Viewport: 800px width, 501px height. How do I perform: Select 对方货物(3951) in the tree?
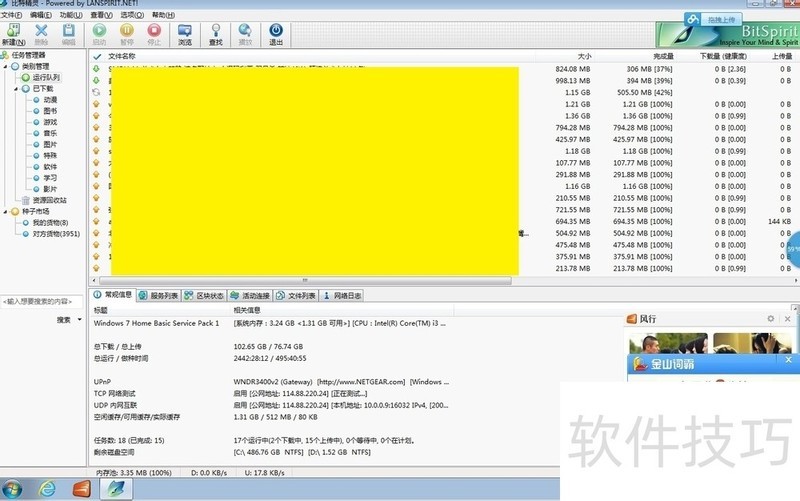tap(56, 234)
